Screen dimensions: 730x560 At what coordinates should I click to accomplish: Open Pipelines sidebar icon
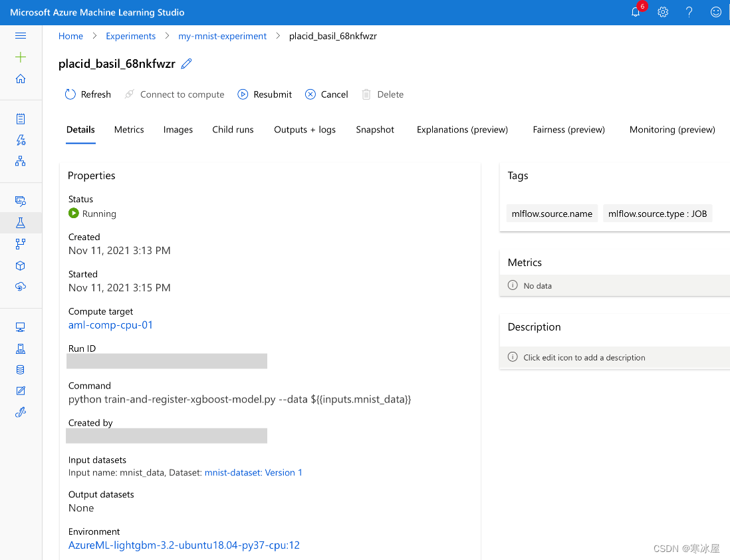tap(21, 243)
